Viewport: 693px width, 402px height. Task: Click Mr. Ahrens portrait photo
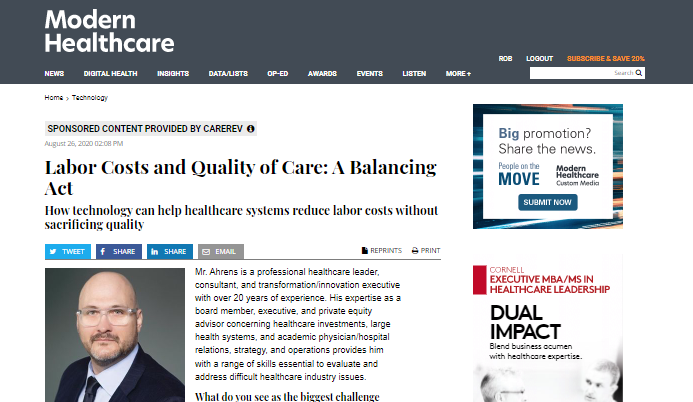pos(115,335)
